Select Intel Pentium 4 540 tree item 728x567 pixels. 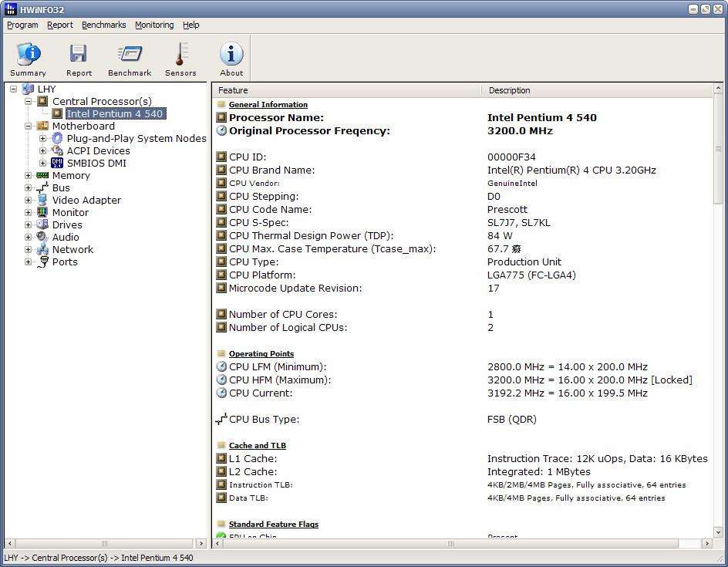[115, 114]
